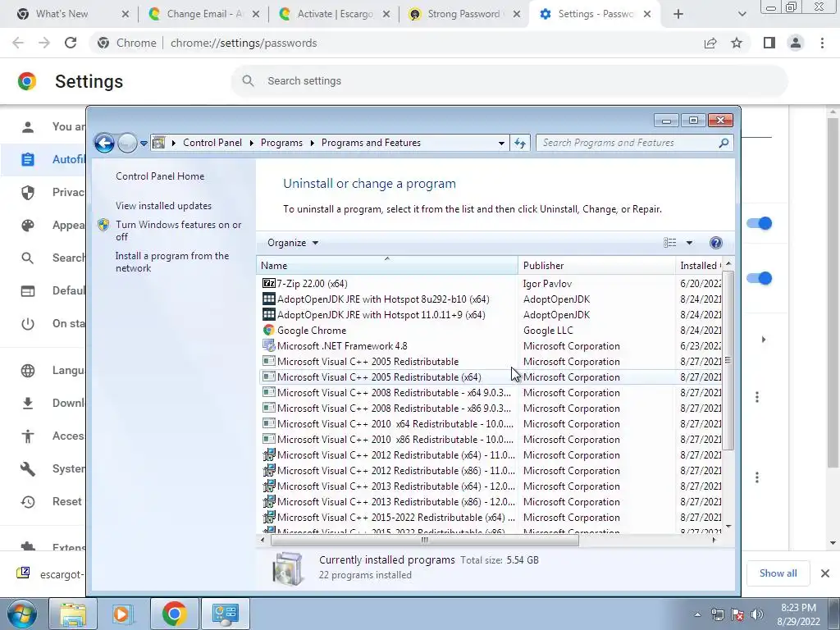Click Appearance palette icon in Settings sidebar
This screenshot has height=630, width=840.
coord(28,226)
